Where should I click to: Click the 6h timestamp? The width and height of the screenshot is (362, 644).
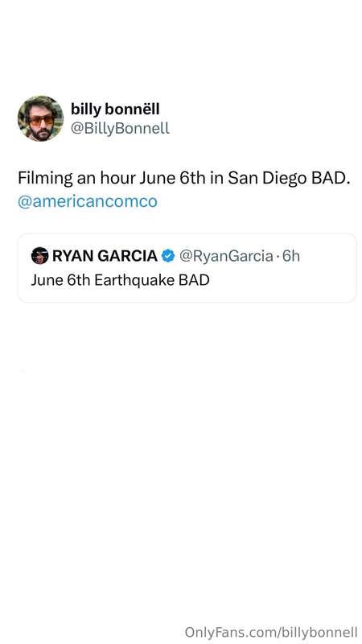point(291,256)
